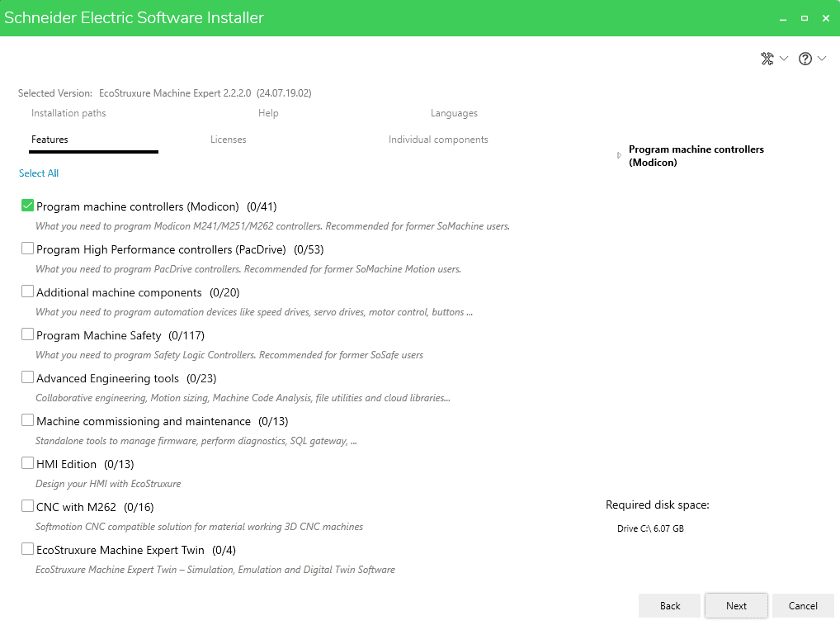Click the Select All link
Image resolution: width=840 pixels, height=630 pixels.
click(x=39, y=173)
